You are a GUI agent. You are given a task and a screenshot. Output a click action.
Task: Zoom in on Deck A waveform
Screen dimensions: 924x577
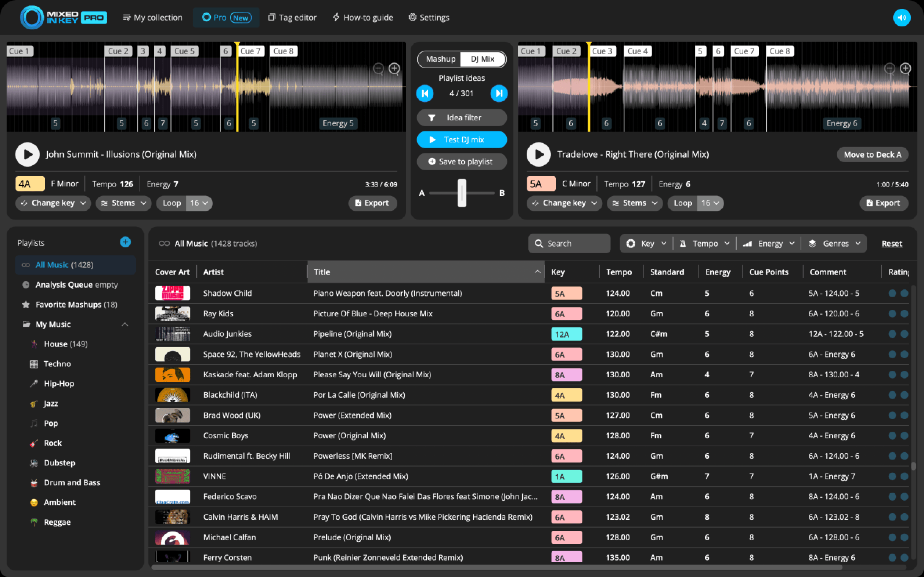point(394,69)
